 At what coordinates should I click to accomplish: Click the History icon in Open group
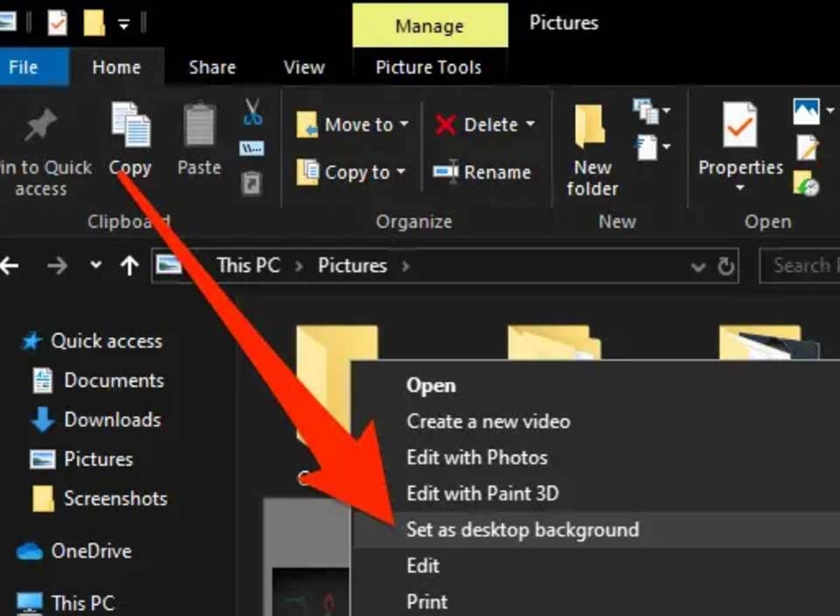click(x=806, y=183)
